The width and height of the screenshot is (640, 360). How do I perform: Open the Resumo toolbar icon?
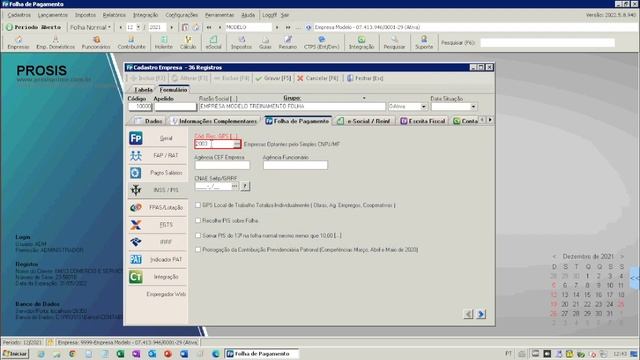point(288,42)
